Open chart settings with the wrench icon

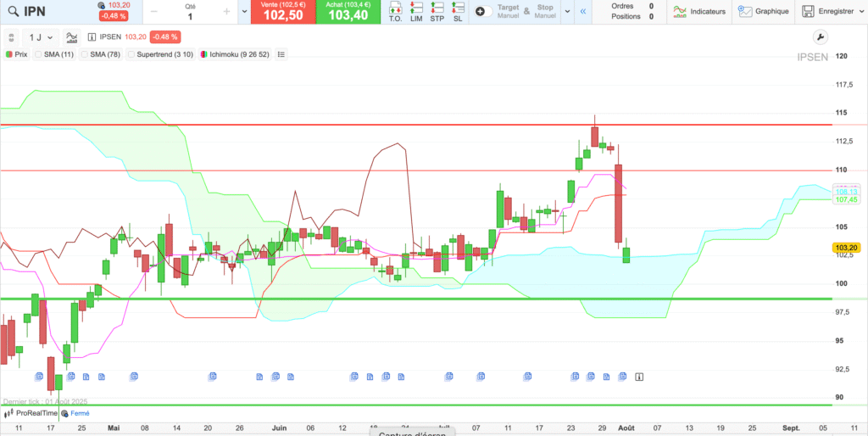pos(819,36)
